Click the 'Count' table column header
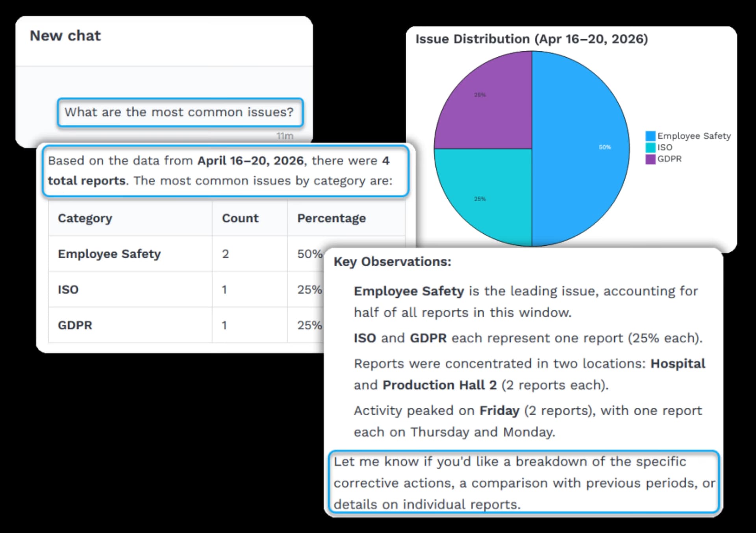Viewport: 756px width, 533px height. click(x=240, y=218)
